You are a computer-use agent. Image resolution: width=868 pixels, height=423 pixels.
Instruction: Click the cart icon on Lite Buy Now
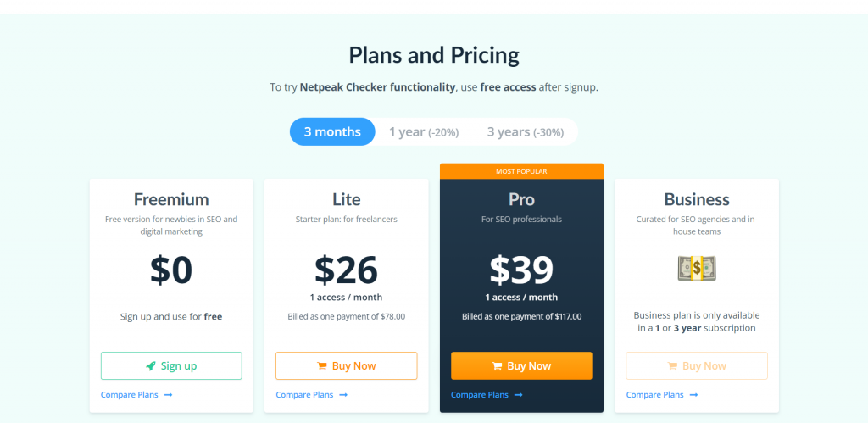click(322, 366)
